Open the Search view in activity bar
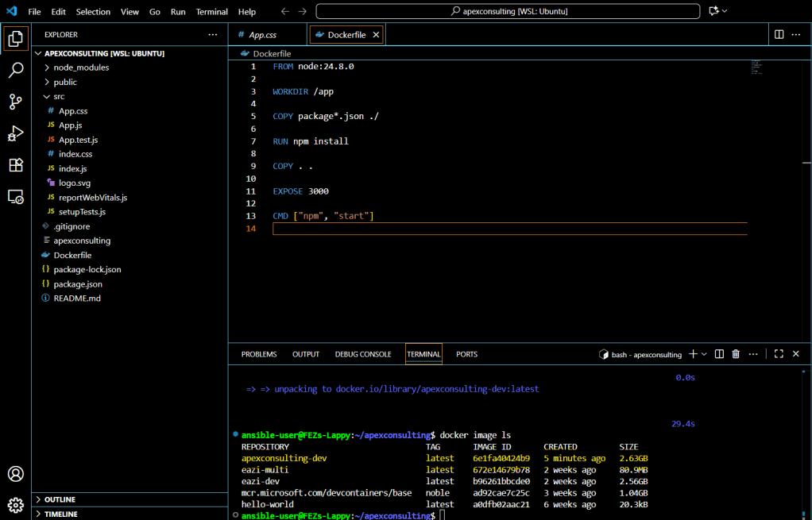This screenshot has height=520, width=812. tap(16, 70)
